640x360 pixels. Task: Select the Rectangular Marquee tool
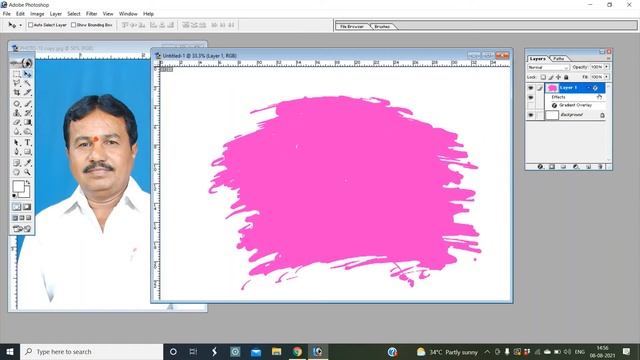[x=17, y=74]
